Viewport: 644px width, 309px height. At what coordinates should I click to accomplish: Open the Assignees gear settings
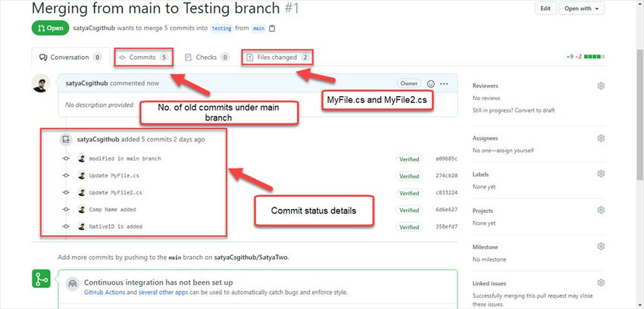(x=601, y=139)
